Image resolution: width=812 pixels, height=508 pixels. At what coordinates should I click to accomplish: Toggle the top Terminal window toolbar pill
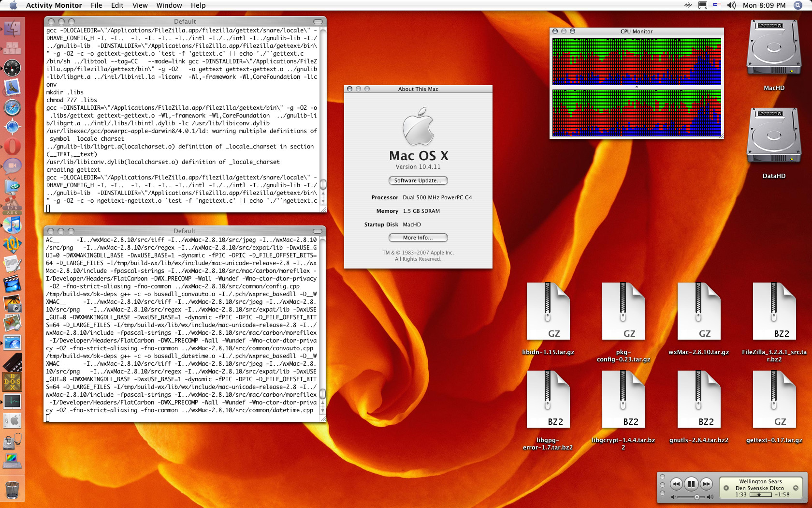[318, 22]
